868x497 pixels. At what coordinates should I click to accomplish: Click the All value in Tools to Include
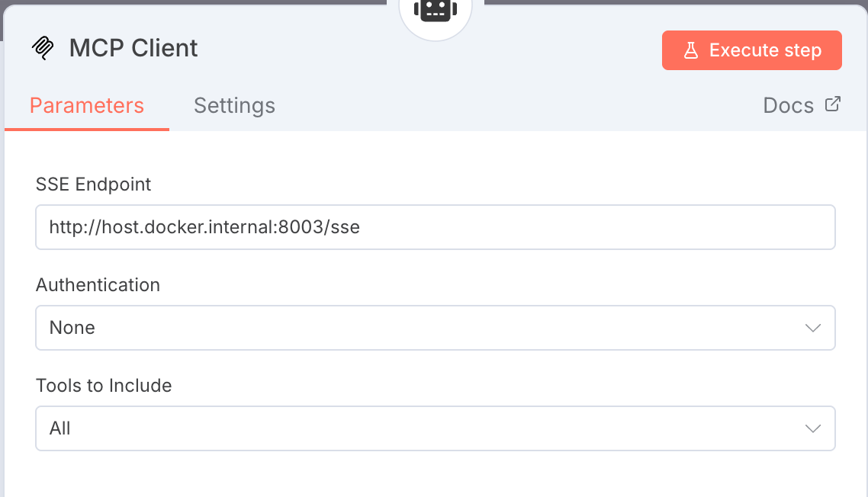(60, 428)
